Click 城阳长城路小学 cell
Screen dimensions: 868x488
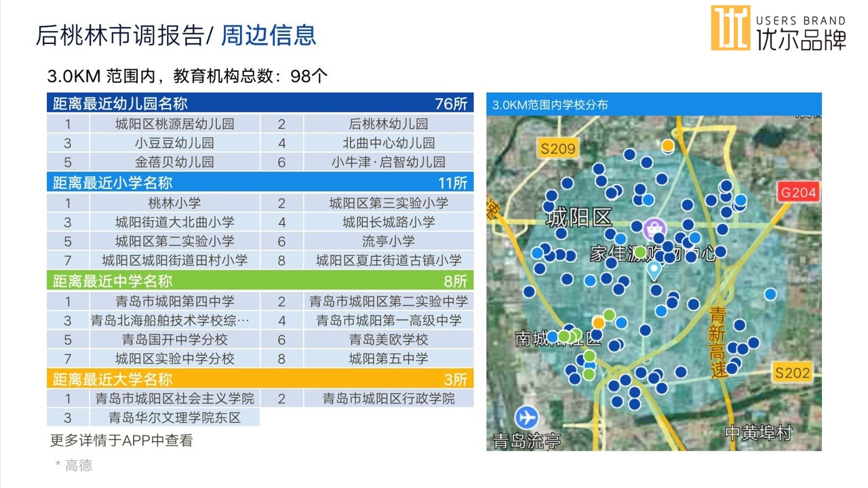pyautogui.click(x=389, y=222)
